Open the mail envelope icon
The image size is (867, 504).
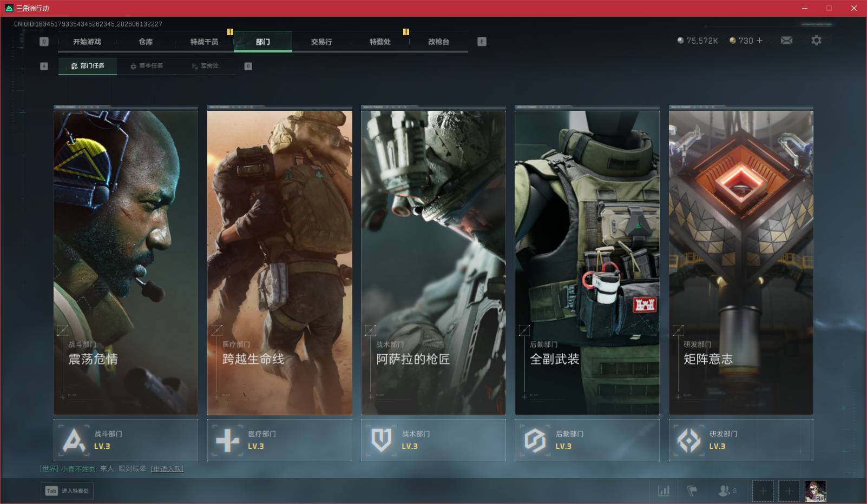coord(786,41)
